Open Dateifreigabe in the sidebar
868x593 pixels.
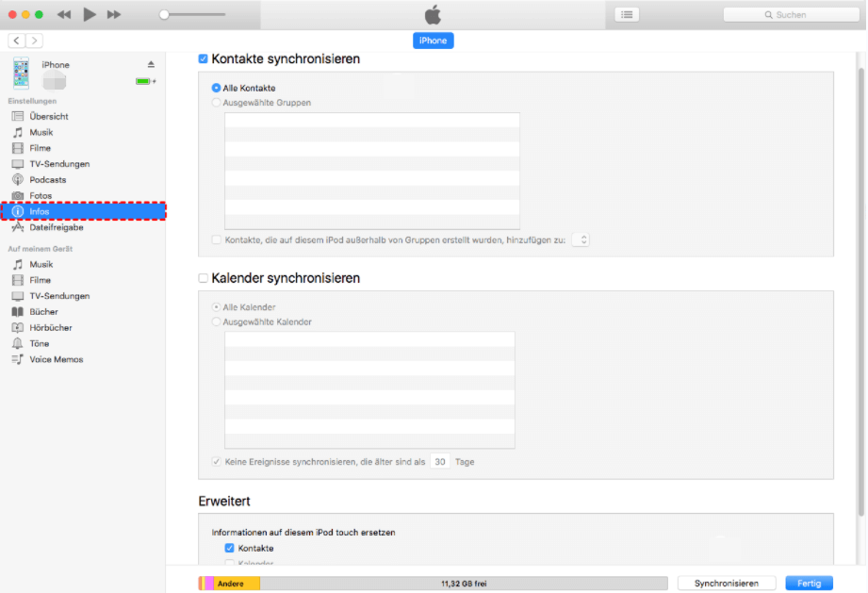pos(56,227)
